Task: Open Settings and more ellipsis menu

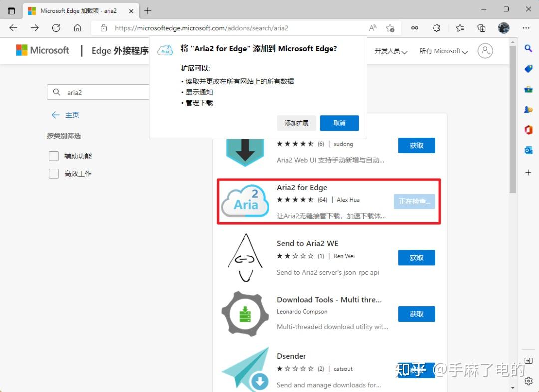Action: pyautogui.click(x=526, y=28)
